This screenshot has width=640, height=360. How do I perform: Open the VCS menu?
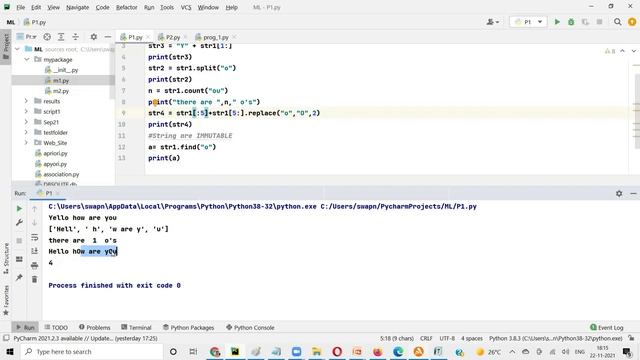pos(186,7)
